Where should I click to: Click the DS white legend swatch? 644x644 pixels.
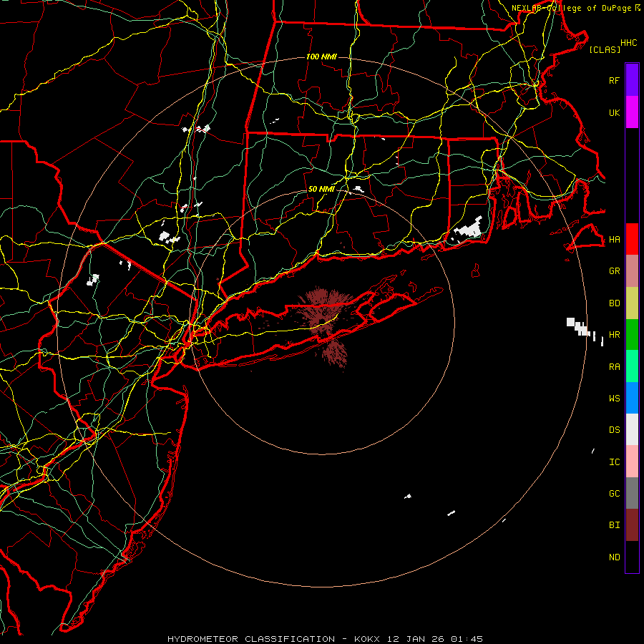click(x=632, y=429)
